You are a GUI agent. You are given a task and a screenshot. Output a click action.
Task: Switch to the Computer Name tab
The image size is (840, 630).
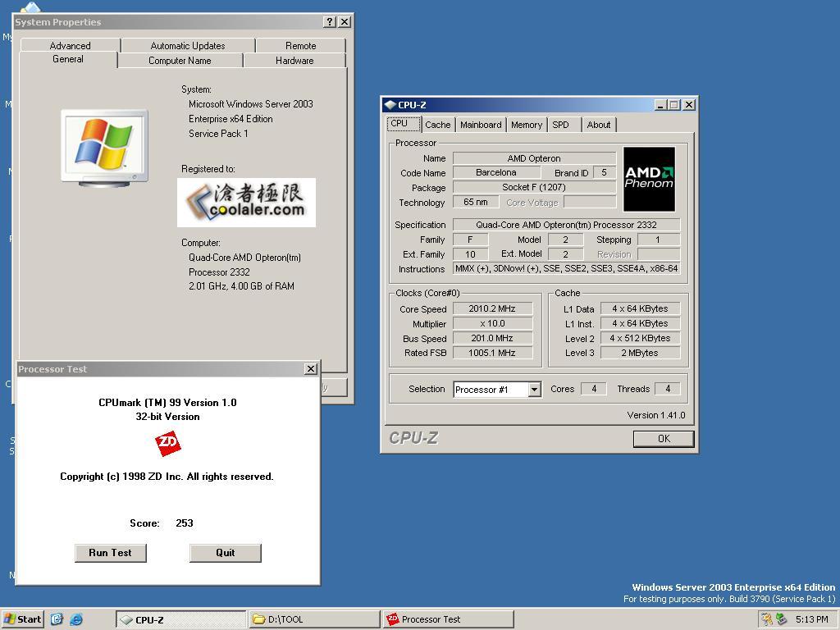point(180,61)
